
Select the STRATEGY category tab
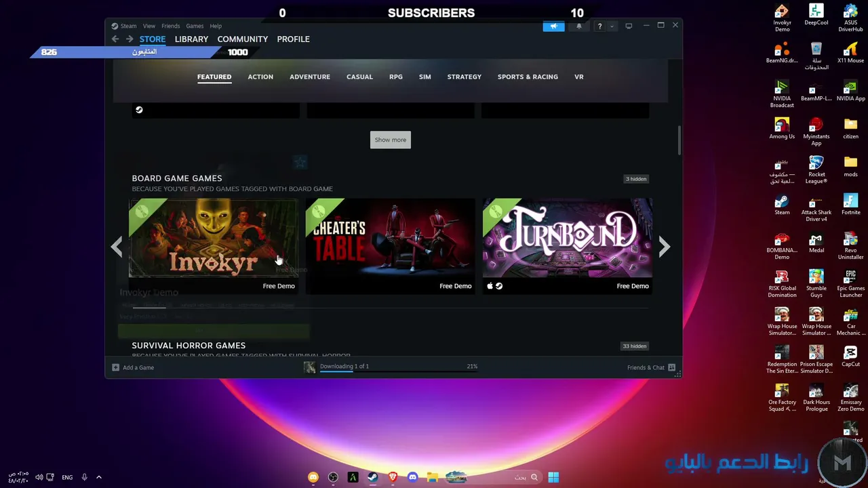coord(465,77)
